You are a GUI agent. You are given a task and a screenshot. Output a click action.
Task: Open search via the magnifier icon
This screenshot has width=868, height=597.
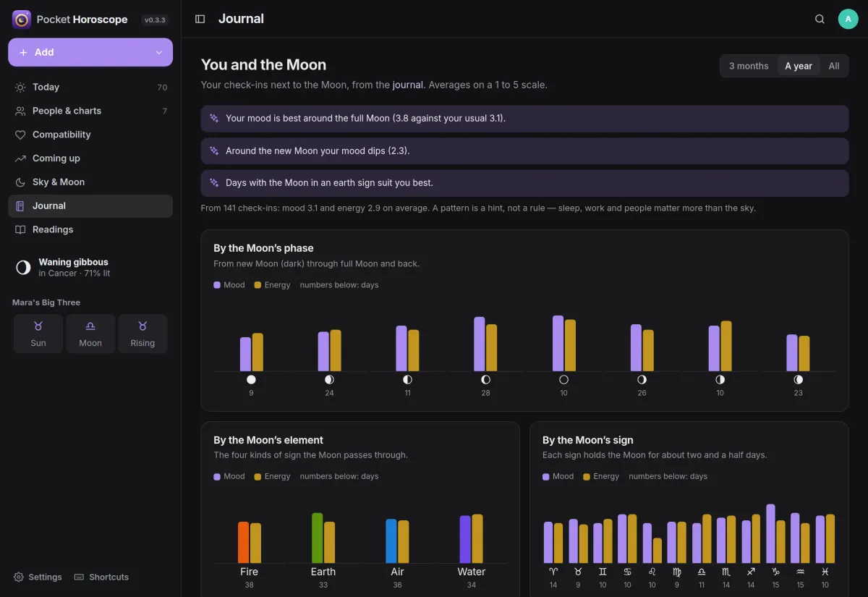tap(820, 19)
